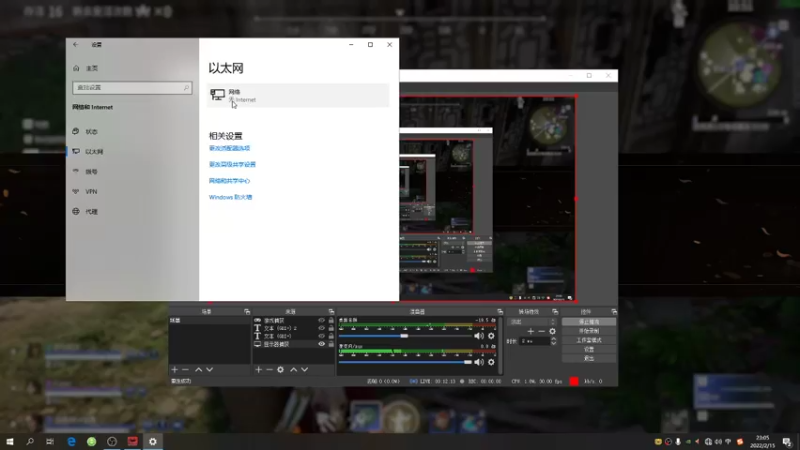Open Network and Sharing Center link
This screenshot has width=800, height=450.
[x=230, y=181]
